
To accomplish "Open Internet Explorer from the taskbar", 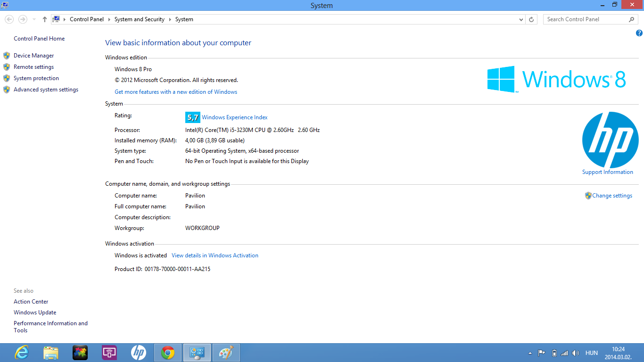I will tap(22, 353).
